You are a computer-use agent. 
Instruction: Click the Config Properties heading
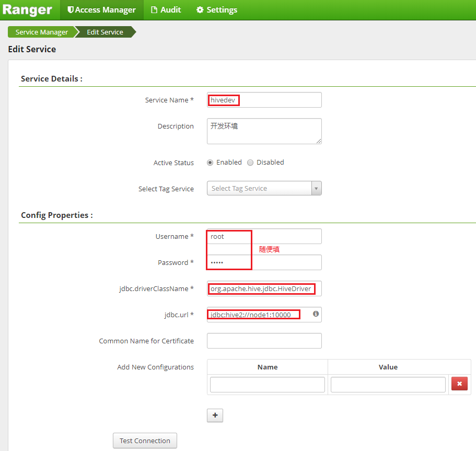[57, 215]
